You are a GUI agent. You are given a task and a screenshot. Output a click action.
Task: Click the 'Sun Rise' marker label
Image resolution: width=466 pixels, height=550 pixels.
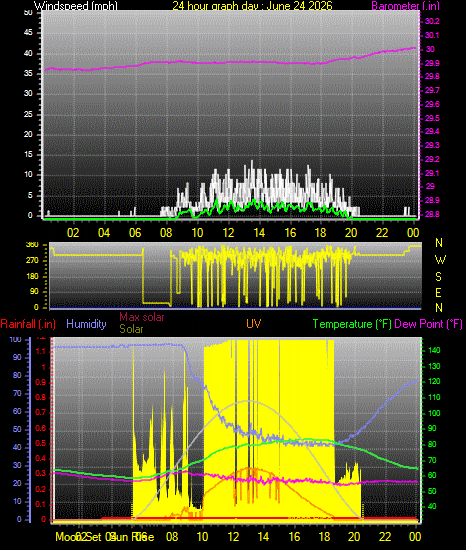click(x=132, y=537)
